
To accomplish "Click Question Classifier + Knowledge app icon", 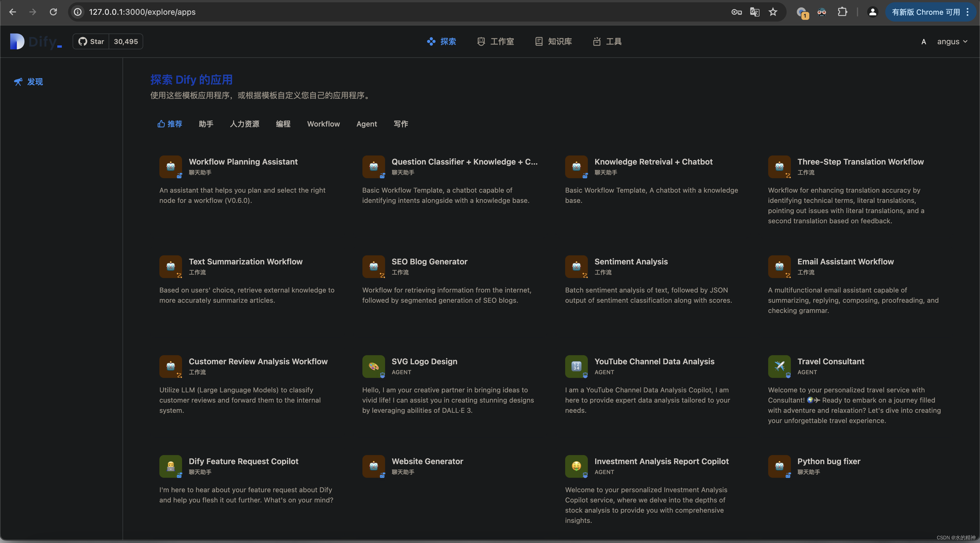I will 373,167.
